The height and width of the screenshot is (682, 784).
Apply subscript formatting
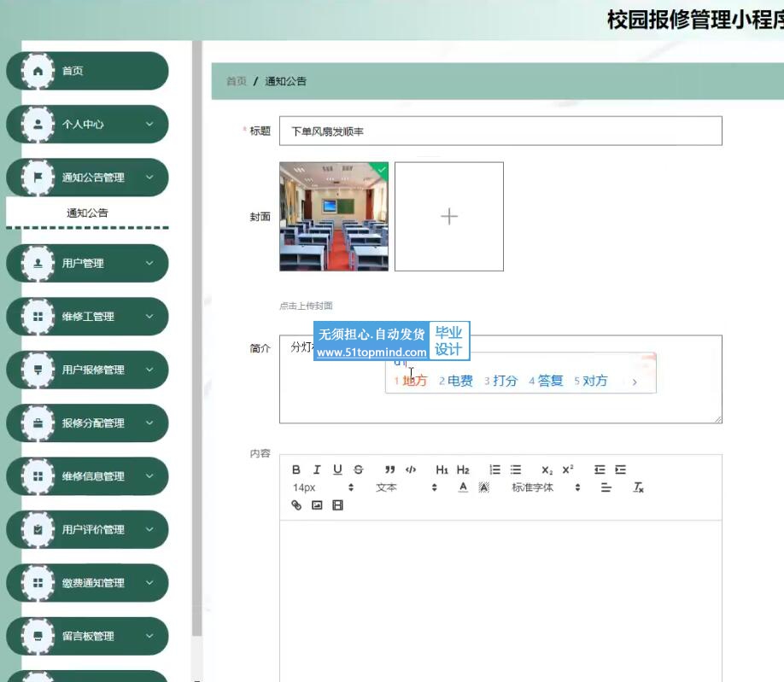547,469
